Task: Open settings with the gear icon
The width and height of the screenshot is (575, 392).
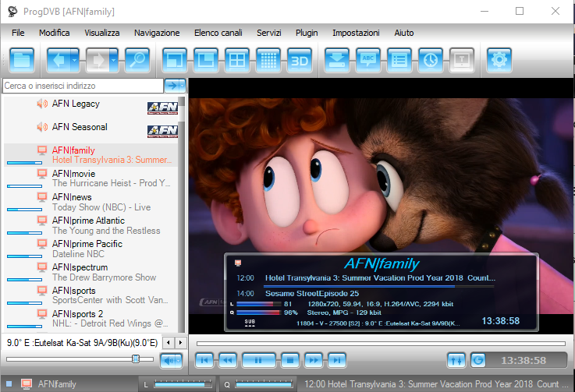Action: point(499,60)
